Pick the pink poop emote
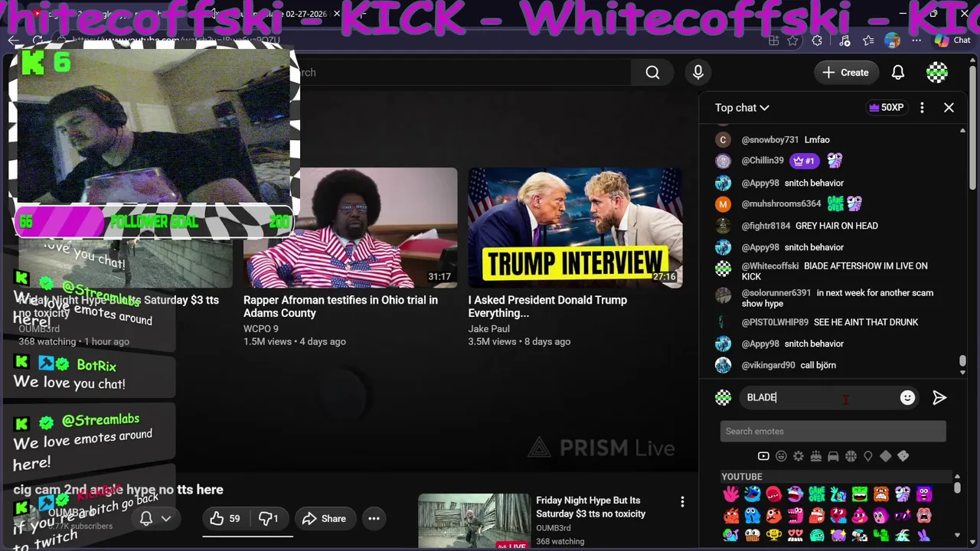980x551 pixels. (860, 515)
